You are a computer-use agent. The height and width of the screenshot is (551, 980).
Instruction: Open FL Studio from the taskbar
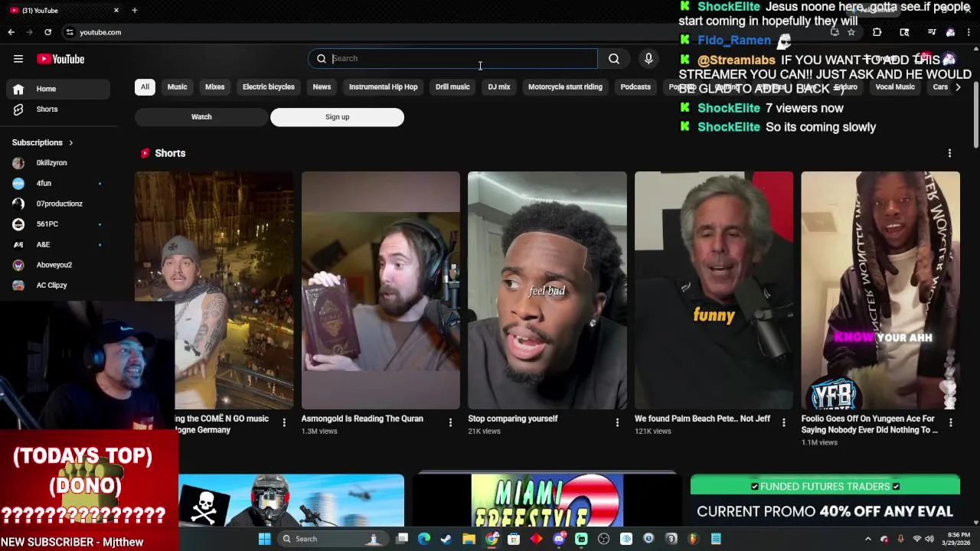point(694,539)
